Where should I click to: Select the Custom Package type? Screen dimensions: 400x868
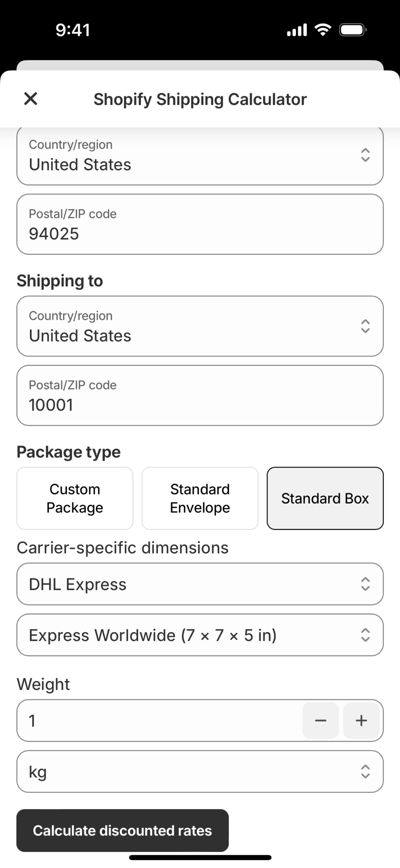pyautogui.click(x=75, y=498)
